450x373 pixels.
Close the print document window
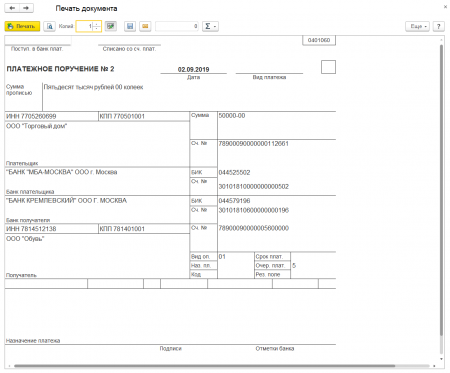(x=445, y=7)
